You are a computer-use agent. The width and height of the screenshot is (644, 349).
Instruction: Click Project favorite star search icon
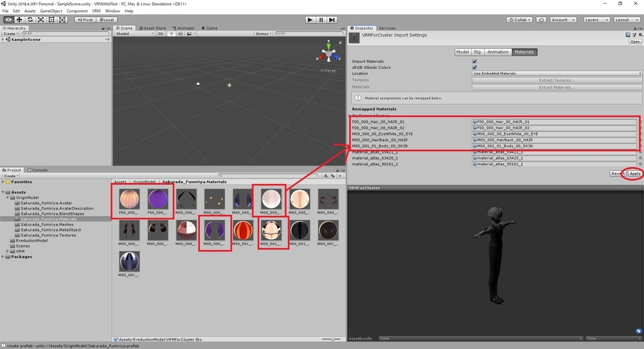[340, 176]
